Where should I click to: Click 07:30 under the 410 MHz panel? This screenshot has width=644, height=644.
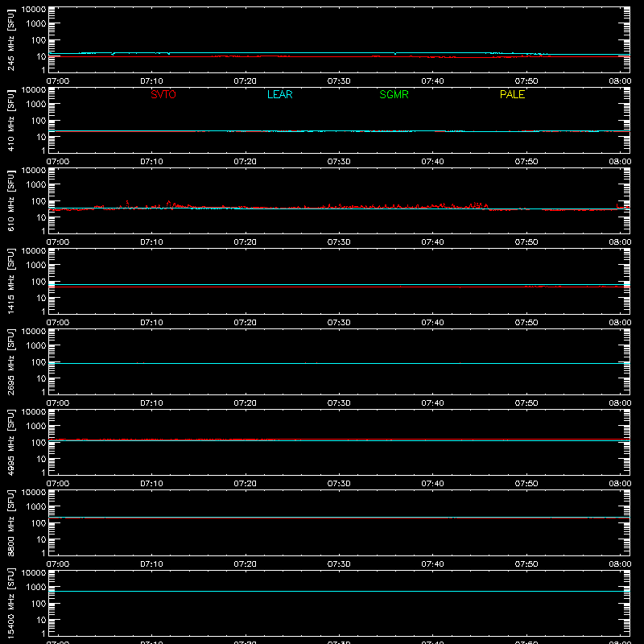[339, 162]
